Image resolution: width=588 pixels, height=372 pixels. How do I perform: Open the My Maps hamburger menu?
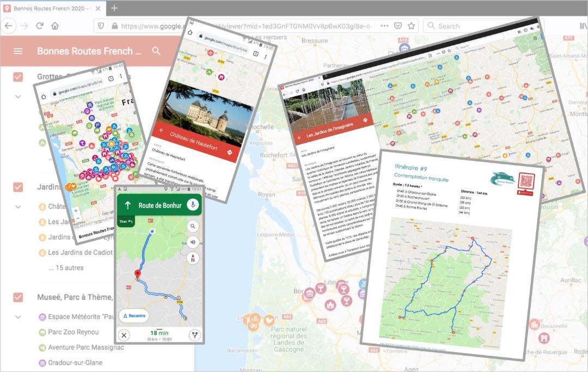pyautogui.click(x=18, y=51)
